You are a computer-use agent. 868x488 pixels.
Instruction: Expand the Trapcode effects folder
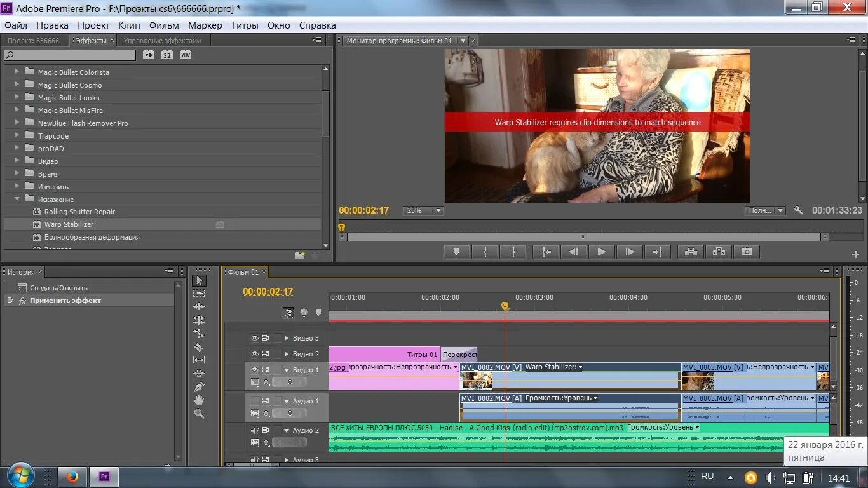17,135
